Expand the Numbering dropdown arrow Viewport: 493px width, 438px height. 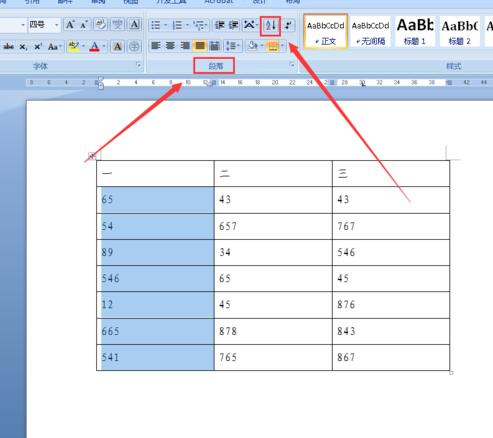coord(187,25)
